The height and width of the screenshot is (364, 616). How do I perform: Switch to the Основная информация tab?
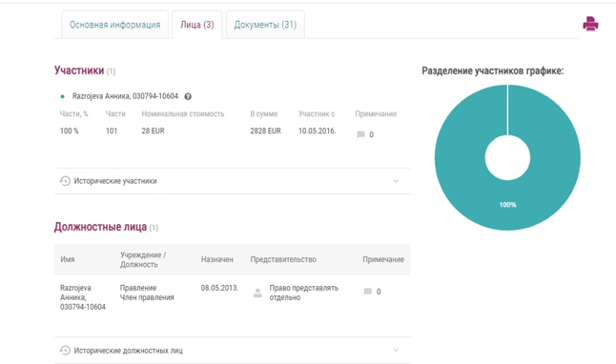(114, 25)
